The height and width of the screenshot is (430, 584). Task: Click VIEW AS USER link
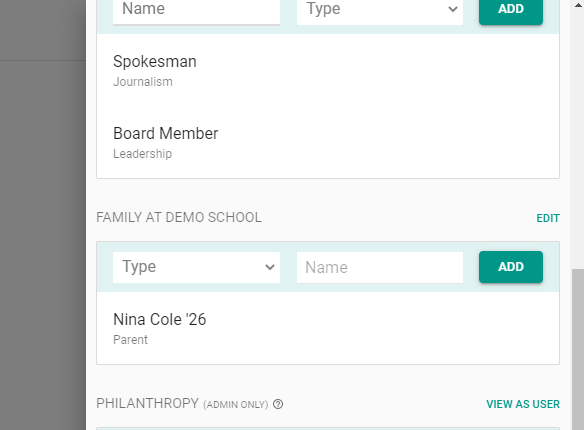tap(523, 404)
